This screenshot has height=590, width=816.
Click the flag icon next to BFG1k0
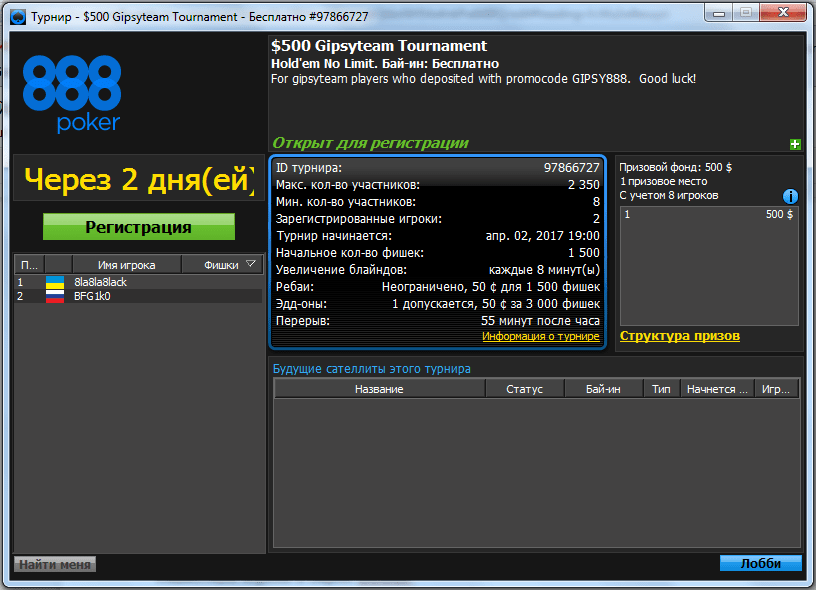pyautogui.click(x=55, y=297)
